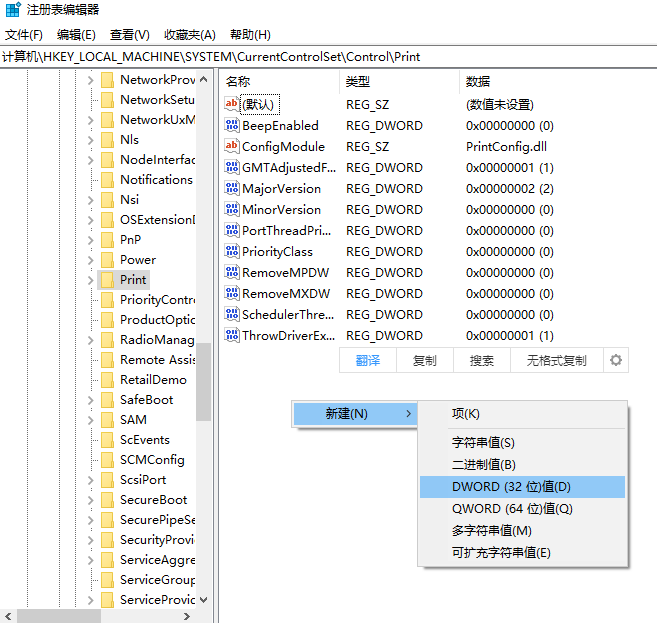The image size is (657, 623).
Task: Click the 无格式复制 button
Action: pos(556,360)
